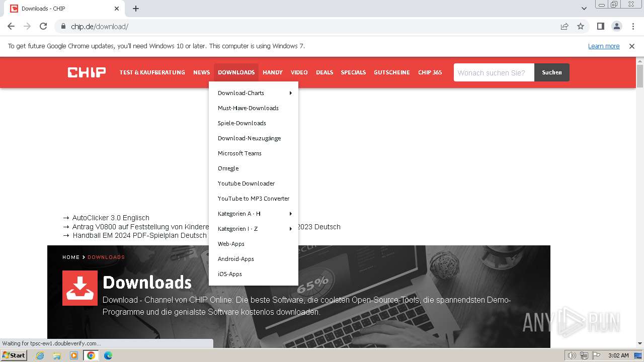Open the SPECIALS nav item
644x362 pixels.
pyautogui.click(x=353, y=72)
